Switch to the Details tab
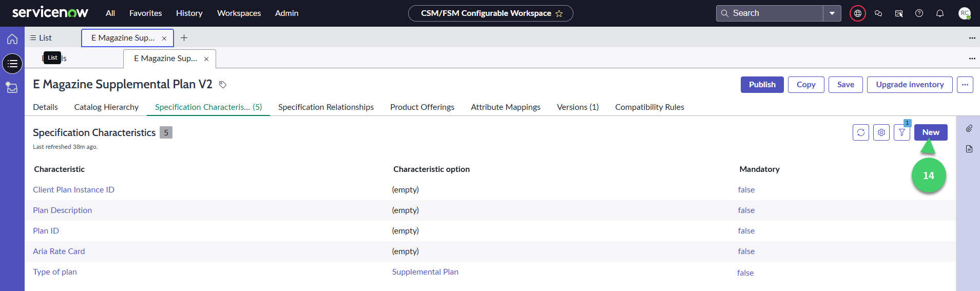 pos(46,107)
